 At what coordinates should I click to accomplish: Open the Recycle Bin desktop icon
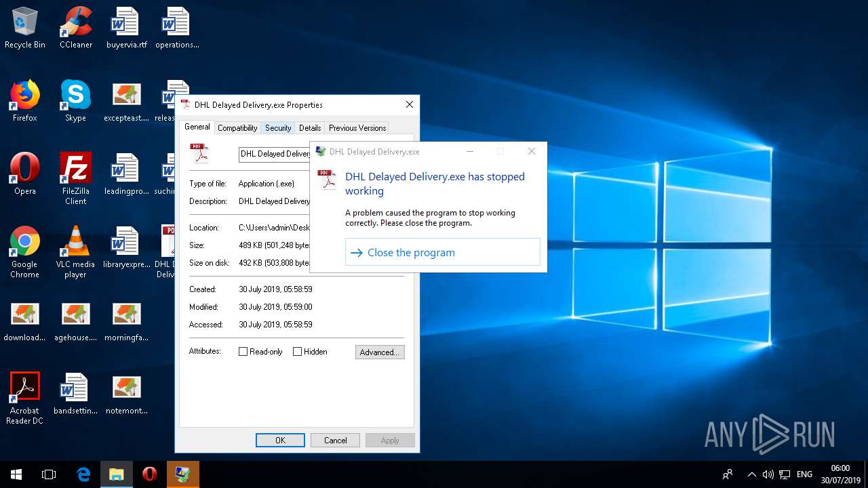[25, 28]
